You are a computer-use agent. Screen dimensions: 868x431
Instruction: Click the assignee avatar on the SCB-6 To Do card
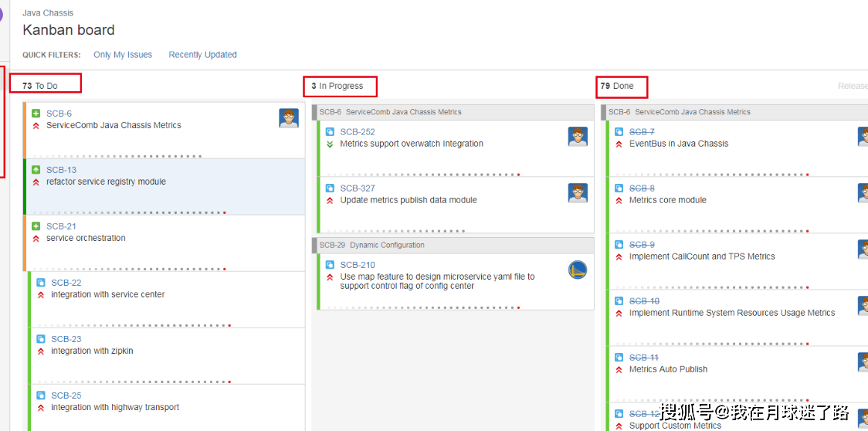point(289,118)
